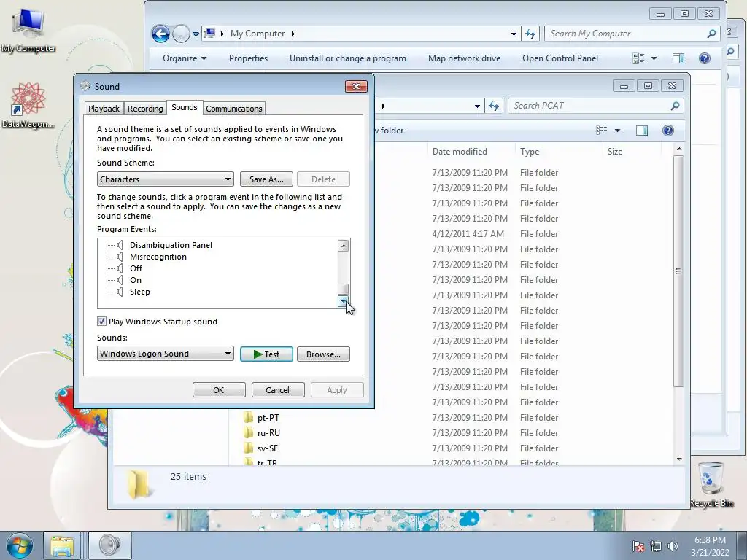The image size is (747, 560).
Task: Click the Action Center flag tray icon
Action: pyautogui.click(x=638, y=546)
